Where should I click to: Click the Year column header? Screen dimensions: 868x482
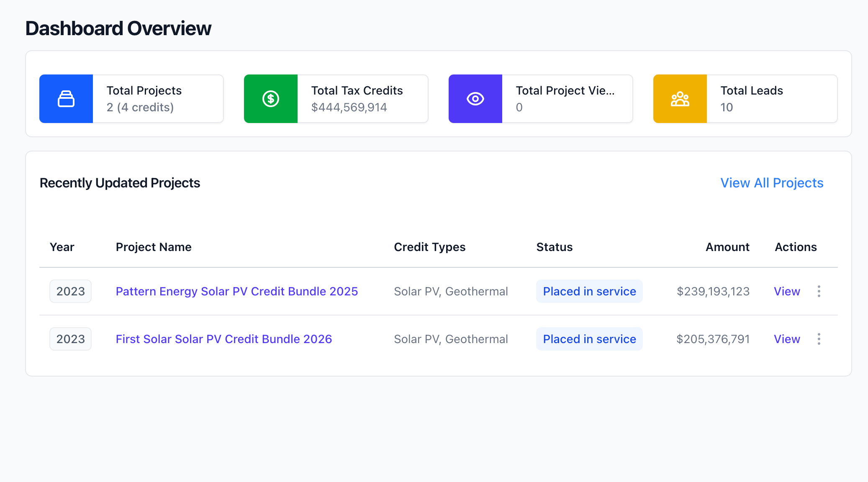[x=62, y=247]
